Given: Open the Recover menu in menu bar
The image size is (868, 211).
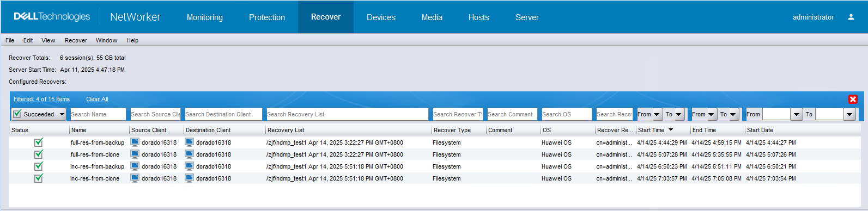Looking at the screenshot, I should pyautogui.click(x=76, y=40).
